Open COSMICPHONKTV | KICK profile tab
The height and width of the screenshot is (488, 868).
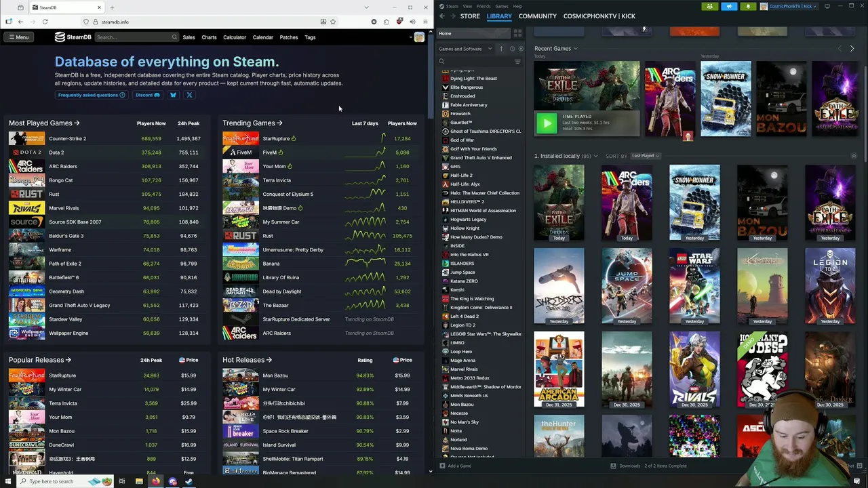pyautogui.click(x=599, y=16)
